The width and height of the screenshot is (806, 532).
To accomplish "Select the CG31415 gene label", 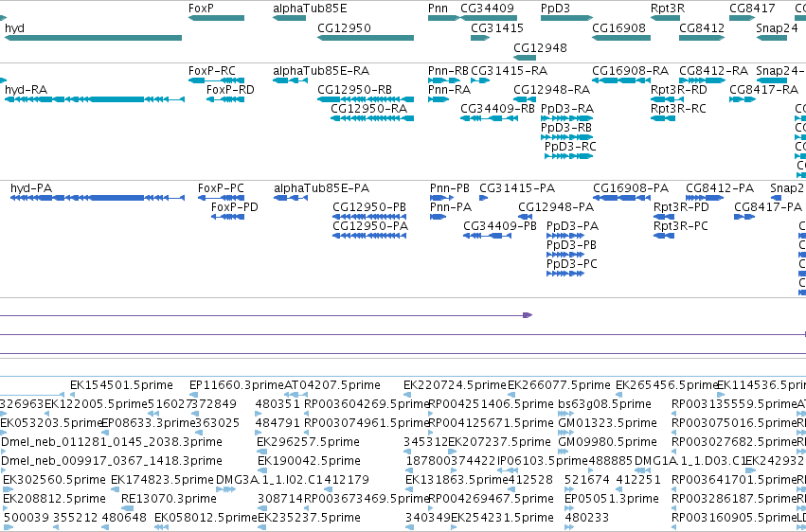I will point(497,27).
